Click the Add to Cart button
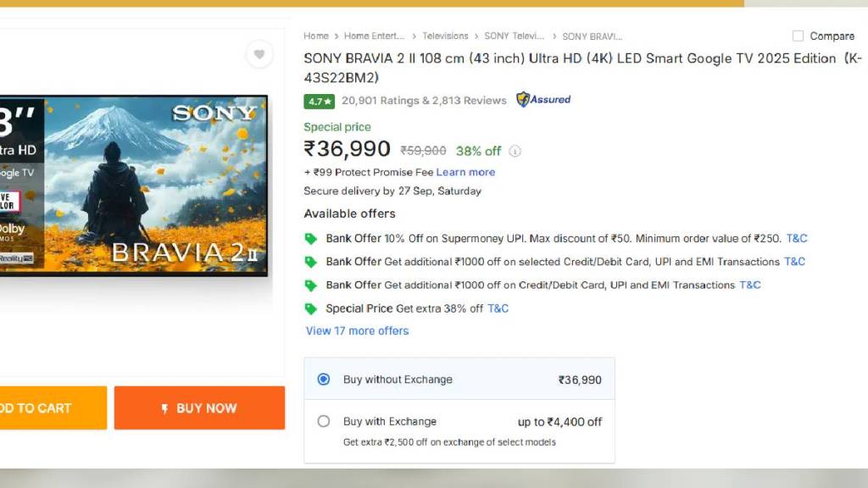868x488 pixels. click(53, 408)
